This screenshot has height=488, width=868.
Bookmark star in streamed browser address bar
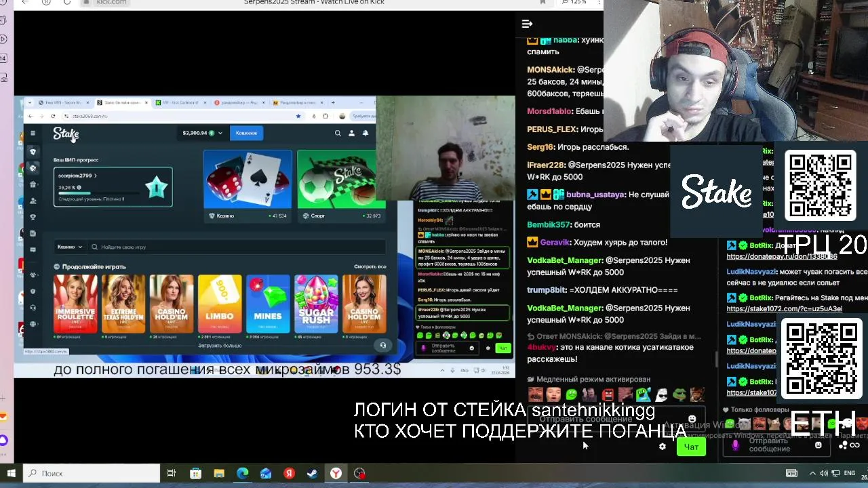(x=298, y=116)
